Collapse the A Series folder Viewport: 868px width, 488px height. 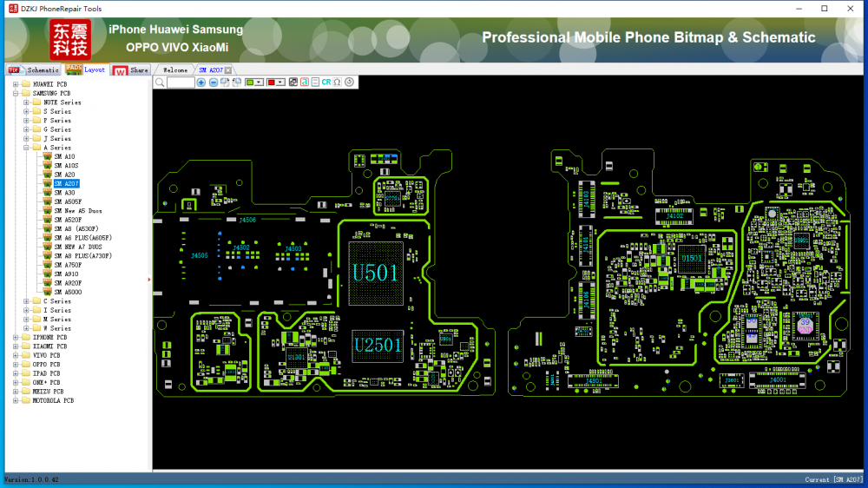(x=26, y=148)
